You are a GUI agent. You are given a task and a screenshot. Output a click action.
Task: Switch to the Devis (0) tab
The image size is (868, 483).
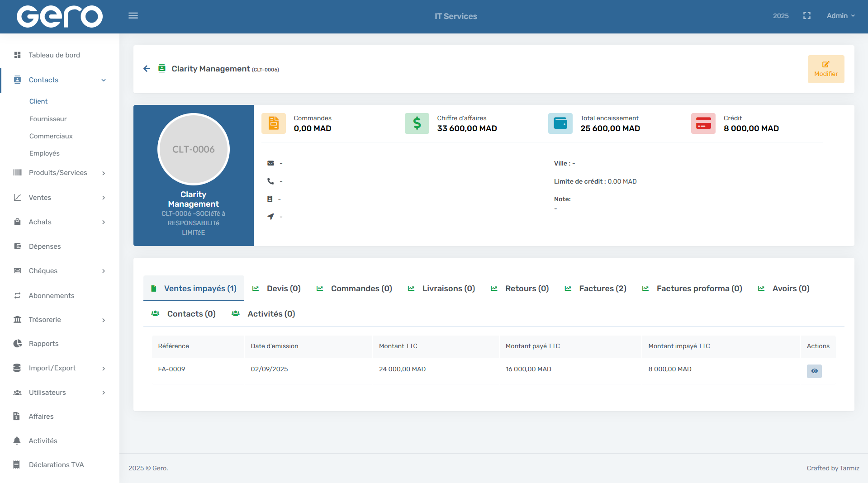(283, 289)
